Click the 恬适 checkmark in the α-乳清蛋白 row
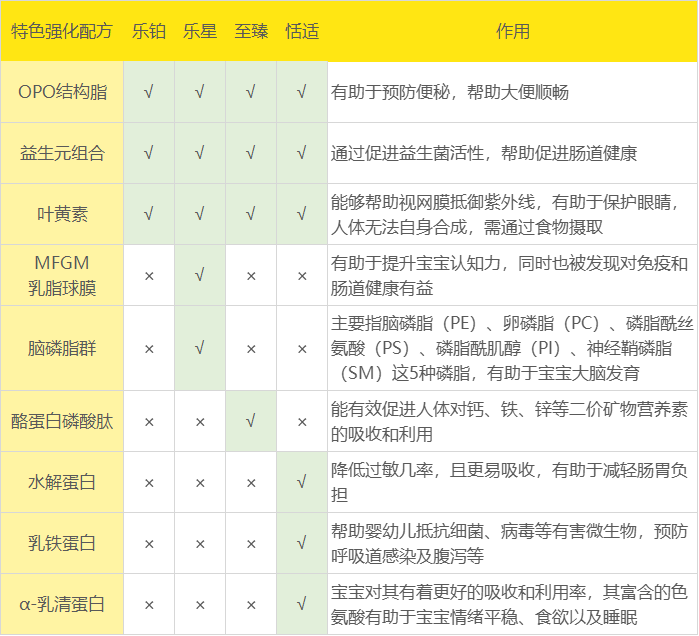Viewport: 699px width, 636px height. 302,605
